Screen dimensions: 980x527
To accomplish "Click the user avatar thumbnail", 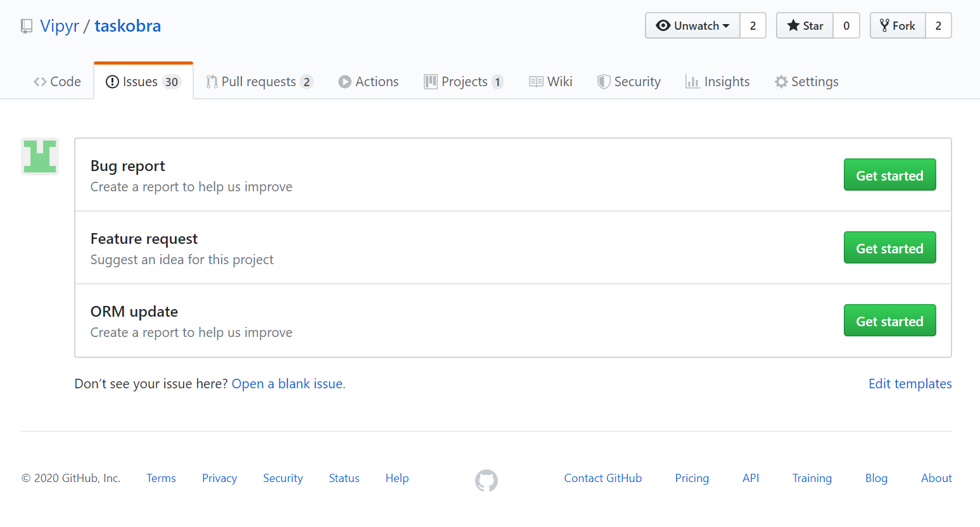I will coord(40,156).
